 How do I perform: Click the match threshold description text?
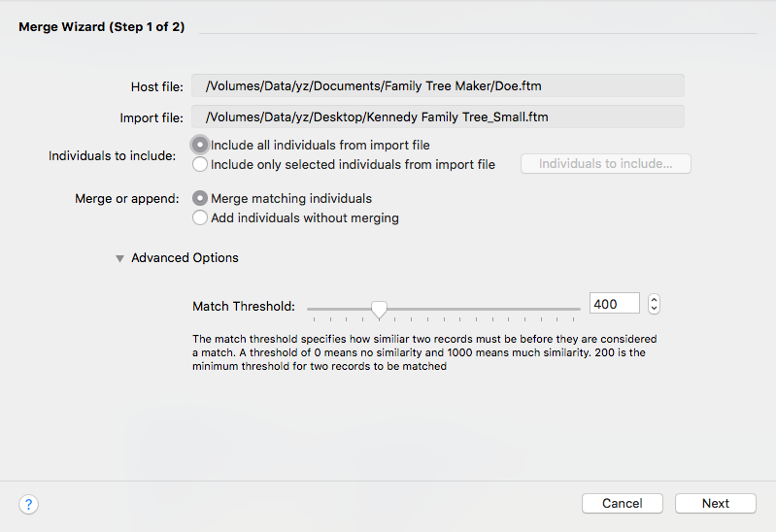424,352
